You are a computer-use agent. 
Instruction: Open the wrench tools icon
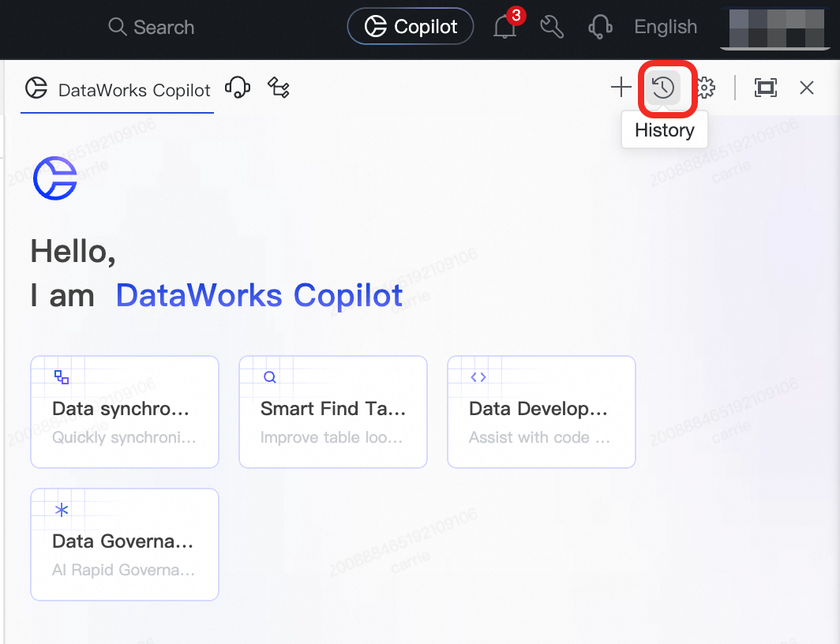552,27
